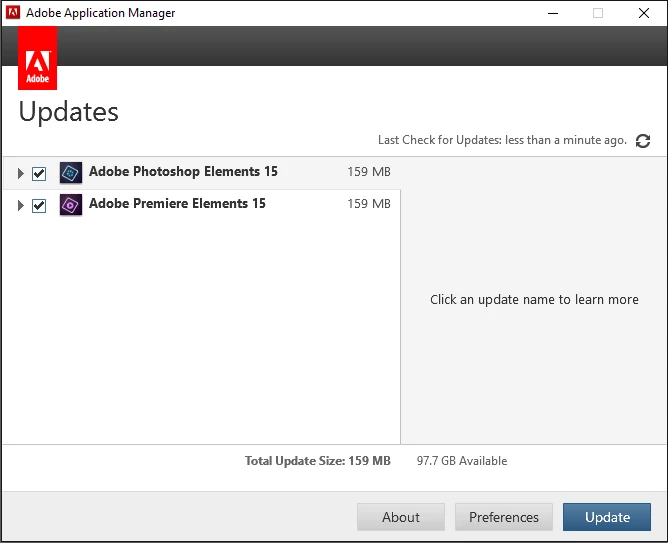Screen dimensions: 668x543
Task: Uncheck the Adobe Premiere Elements 15 checkbox
Action: click(x=39, y=206)
